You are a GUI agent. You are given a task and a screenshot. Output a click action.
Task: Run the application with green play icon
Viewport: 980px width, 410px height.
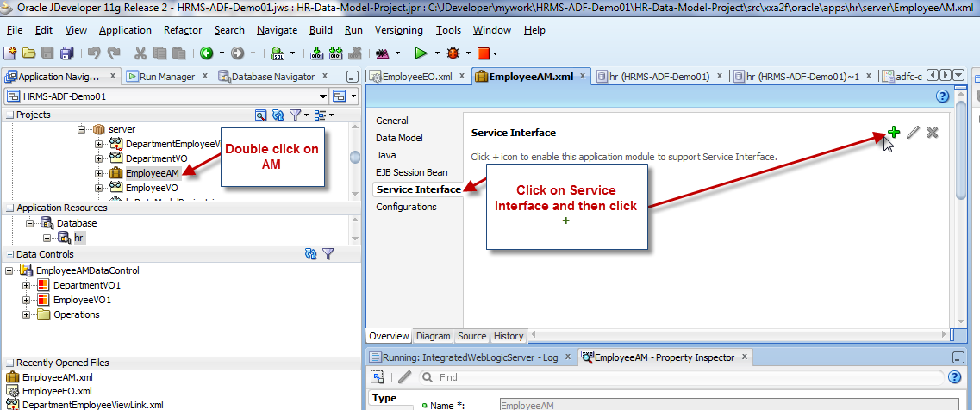421,53
